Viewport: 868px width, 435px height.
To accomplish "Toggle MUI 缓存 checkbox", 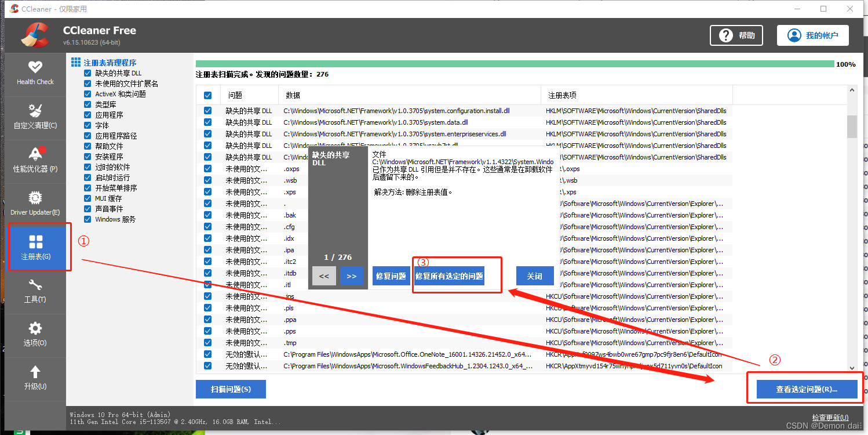I will 87,198.
